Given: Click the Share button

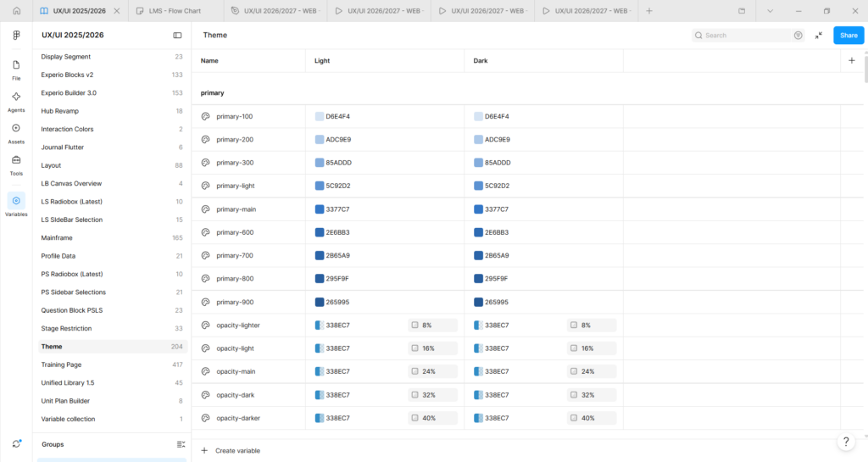Looking at the screenshot, I should coord(849,36).
